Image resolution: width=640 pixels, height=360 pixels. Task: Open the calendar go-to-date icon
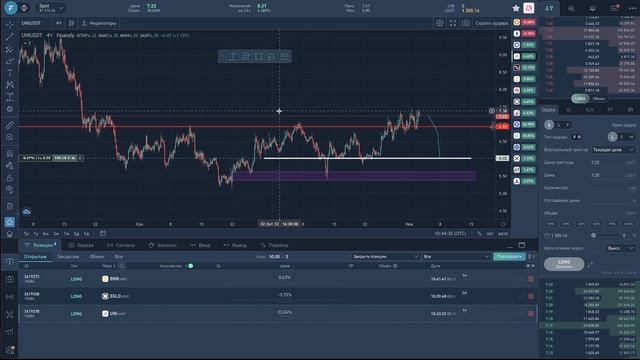tap(103, 233)
